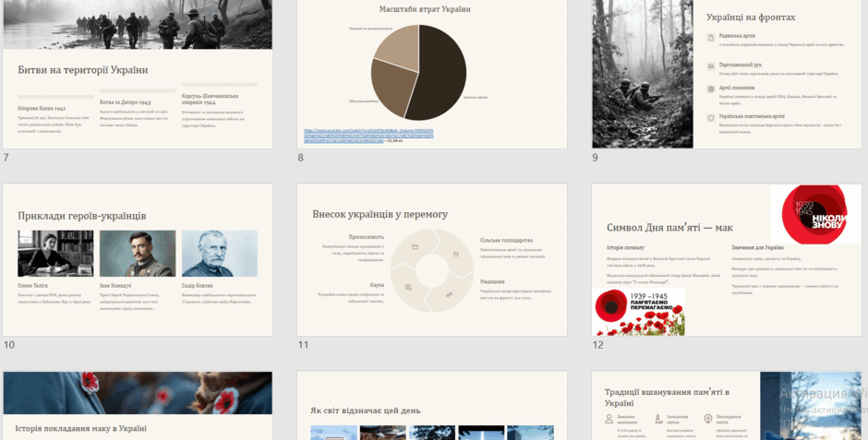Image resolution: width=868 pixels, height=440 pixels.
Task: Click the caption "Іван Кожедуб" under the portrait
Action: click(x=115, y=286)
